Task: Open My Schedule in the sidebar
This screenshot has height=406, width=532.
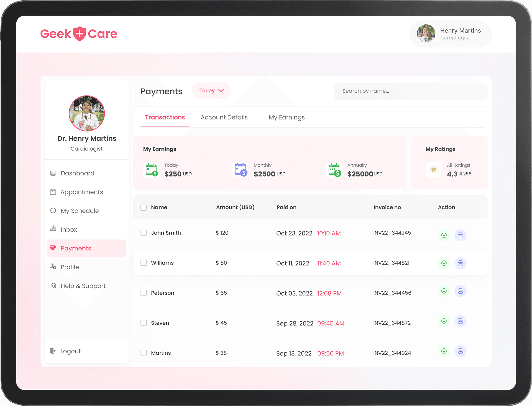Action: (x=86, y=211)
